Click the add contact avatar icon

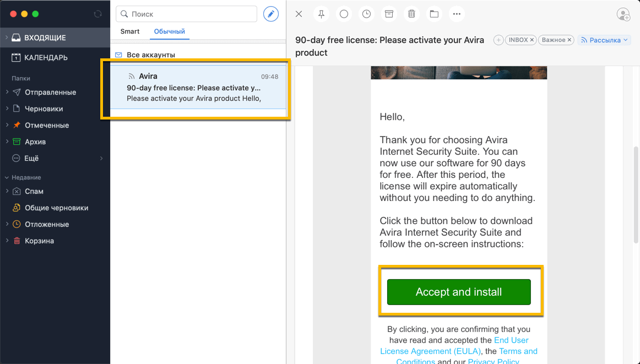tap(623, 14)
